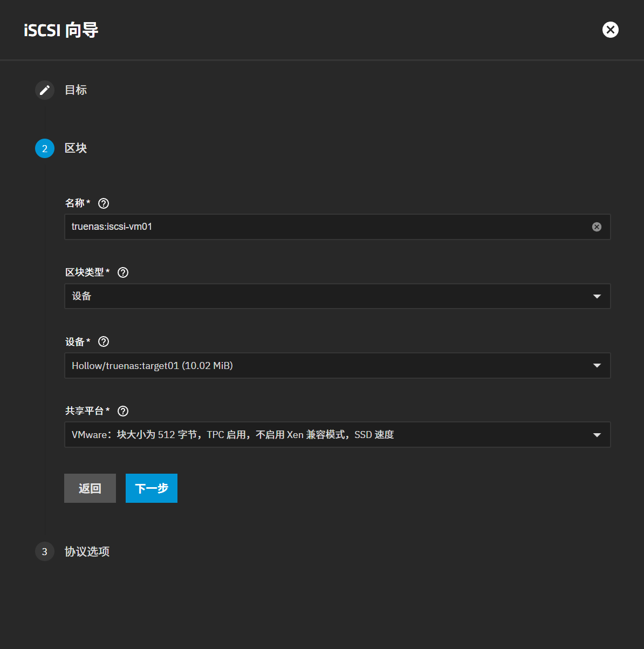Expand the 区块类型 dropdown showing 设备
Viewport: 644px width, 649px height.
pos(337,296)
